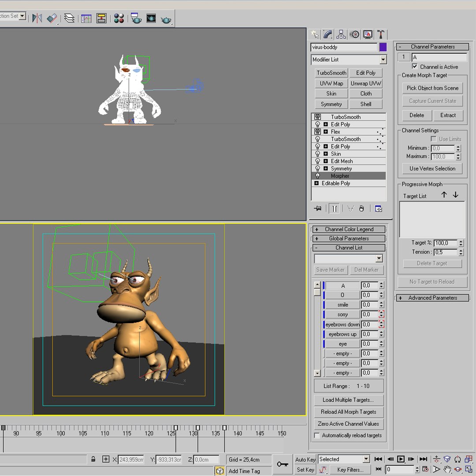This screenshot has height=476, width=476.
Task: Click the object color swatch next to virus-boddy
Action: pyautogui.click(x=383, y=47)
